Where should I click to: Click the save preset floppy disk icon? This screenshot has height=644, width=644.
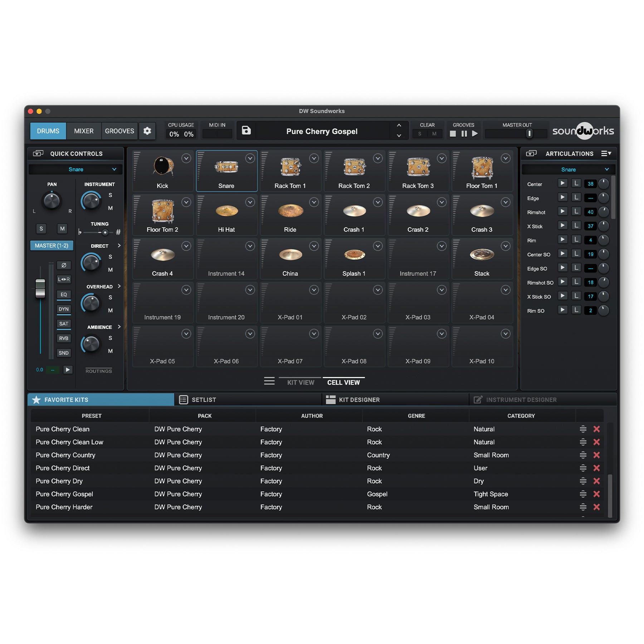tap(246, 130)
